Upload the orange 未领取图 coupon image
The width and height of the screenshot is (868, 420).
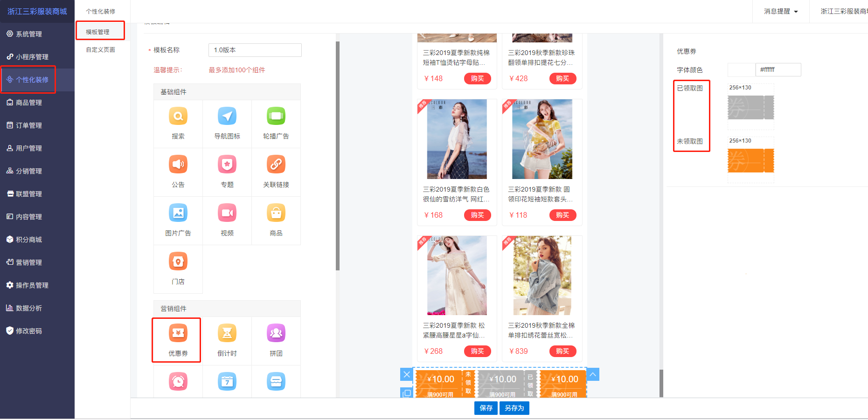point(750,160)
